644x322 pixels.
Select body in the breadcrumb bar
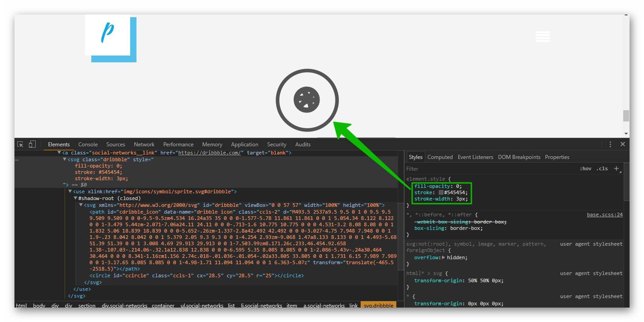39,306
